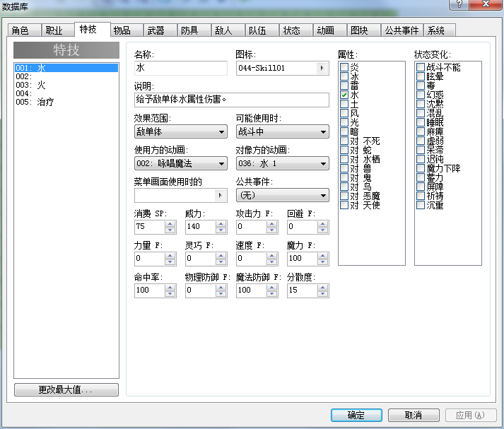The height and width of the screenshot is (429, 504).
Task: Enable the 对 天使 attribute checkbox
Action: [344, 205]
